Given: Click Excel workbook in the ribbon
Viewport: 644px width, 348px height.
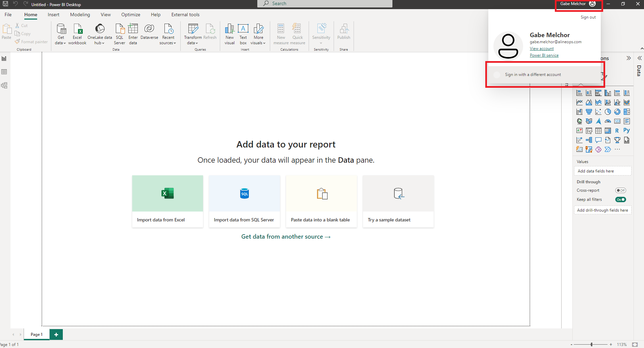Looking at the screenshot, I should [77, 34].
